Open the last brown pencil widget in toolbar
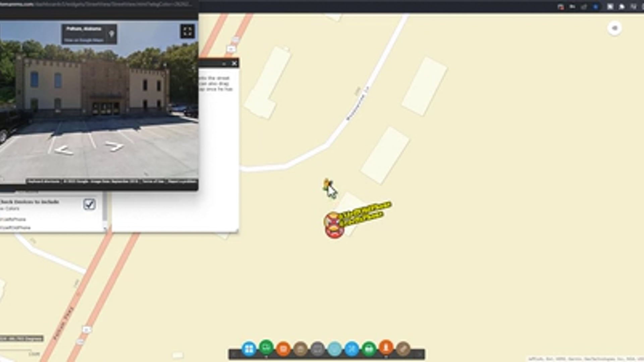The image size is (644, 362). (403, 349)
